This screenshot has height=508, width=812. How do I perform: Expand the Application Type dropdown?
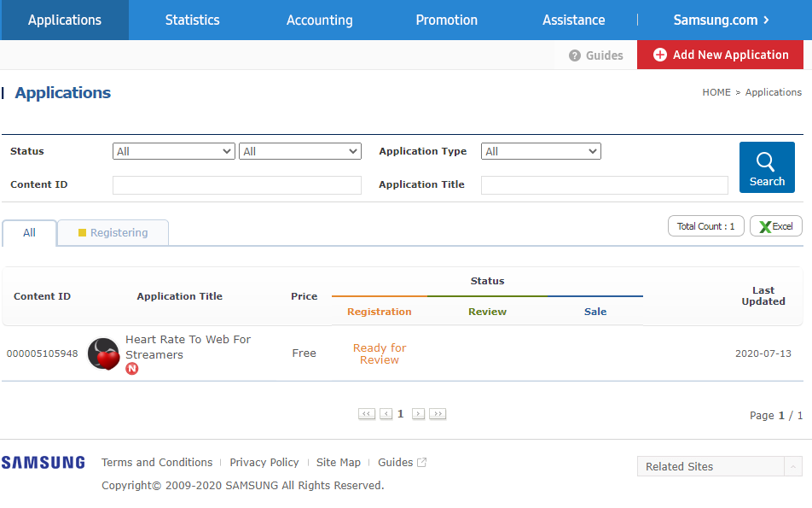point(541,151)
